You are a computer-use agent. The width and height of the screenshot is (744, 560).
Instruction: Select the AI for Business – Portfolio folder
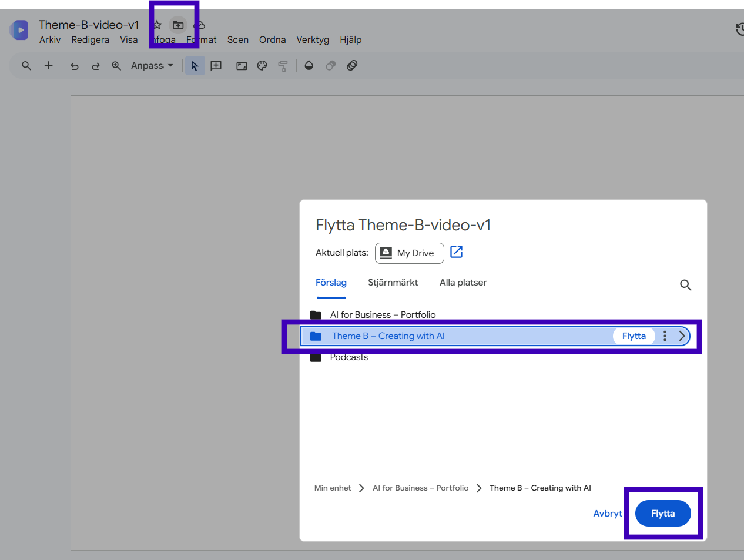pos(383,315)
